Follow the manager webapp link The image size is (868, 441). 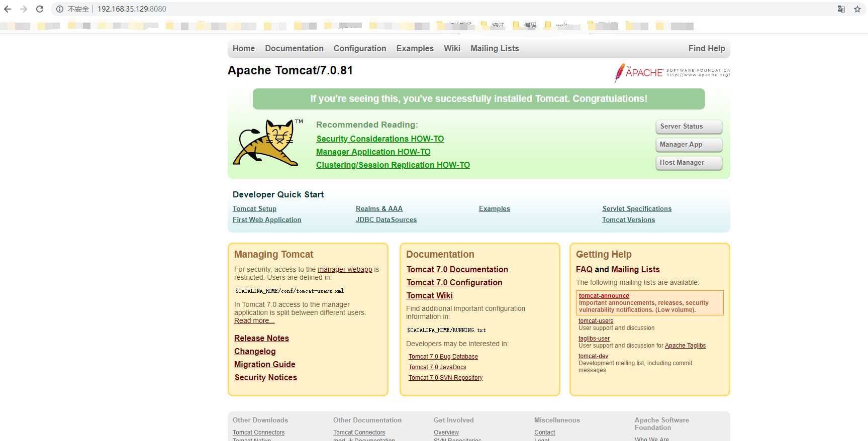pos(345,269)
